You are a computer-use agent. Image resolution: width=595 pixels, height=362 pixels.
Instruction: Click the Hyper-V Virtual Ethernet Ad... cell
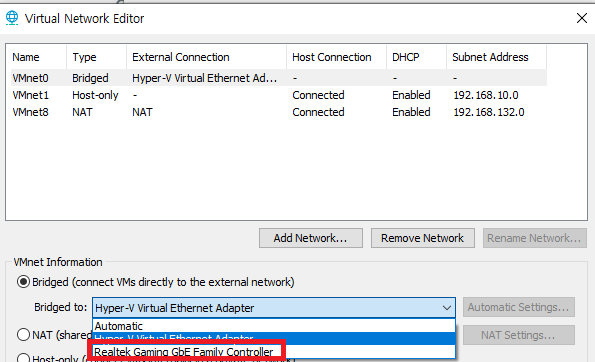(205, 78)
